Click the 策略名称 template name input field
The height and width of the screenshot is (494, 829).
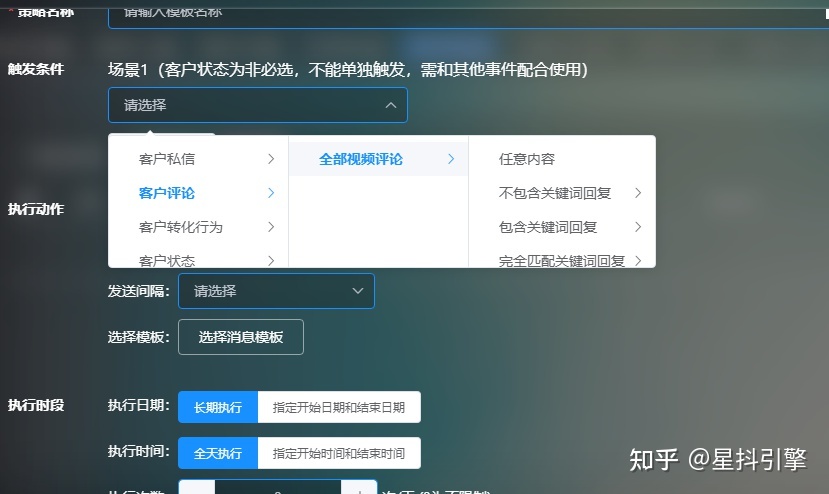pyautogui.click(x=460, y=14)
